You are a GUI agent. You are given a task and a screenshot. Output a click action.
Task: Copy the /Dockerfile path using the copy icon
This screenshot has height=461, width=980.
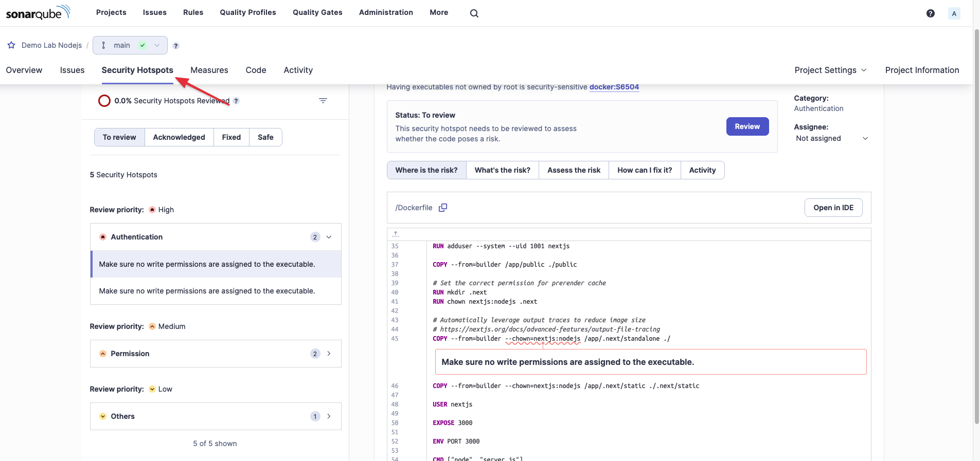[x=442, y=208]
